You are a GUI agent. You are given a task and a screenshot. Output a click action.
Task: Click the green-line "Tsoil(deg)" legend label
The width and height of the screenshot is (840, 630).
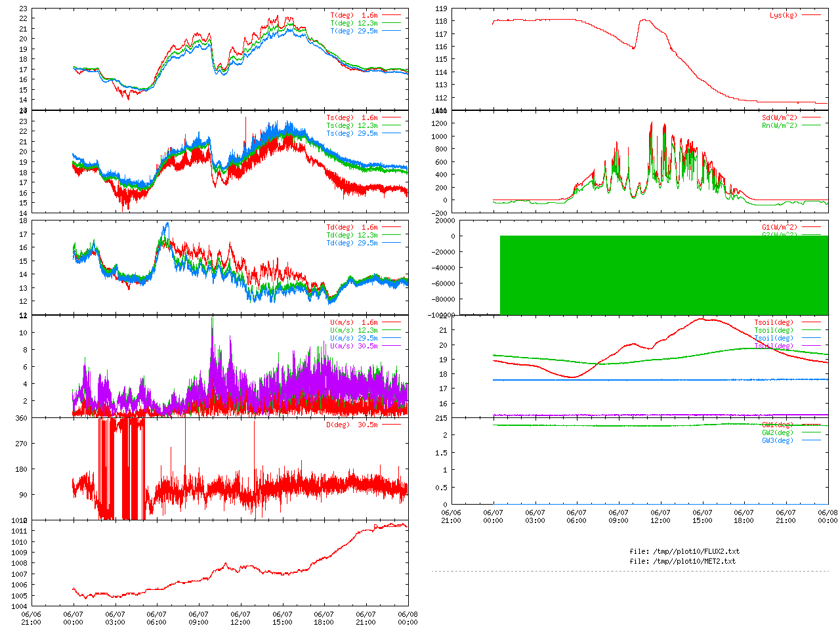coord(774,330)
